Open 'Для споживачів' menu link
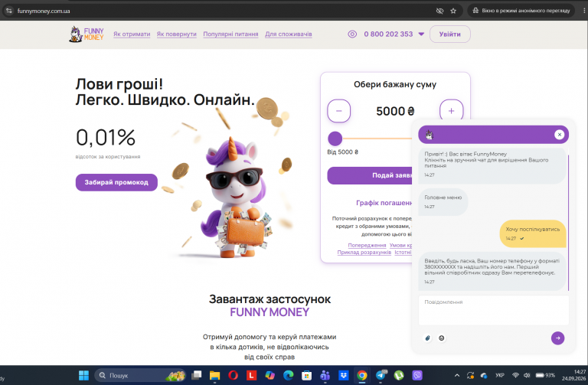 click(289, 34)
